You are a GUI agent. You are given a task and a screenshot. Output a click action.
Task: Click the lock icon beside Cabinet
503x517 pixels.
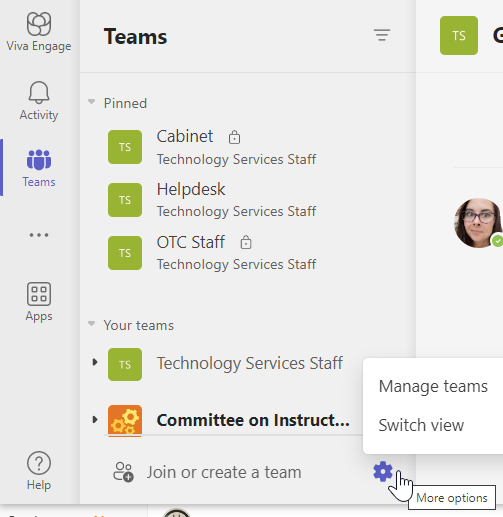[x=234, y=137]
